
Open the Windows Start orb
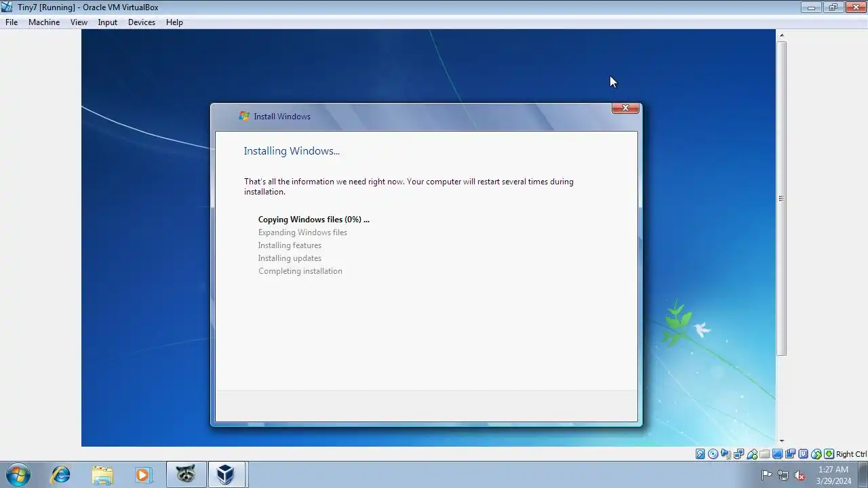point(18,475)
